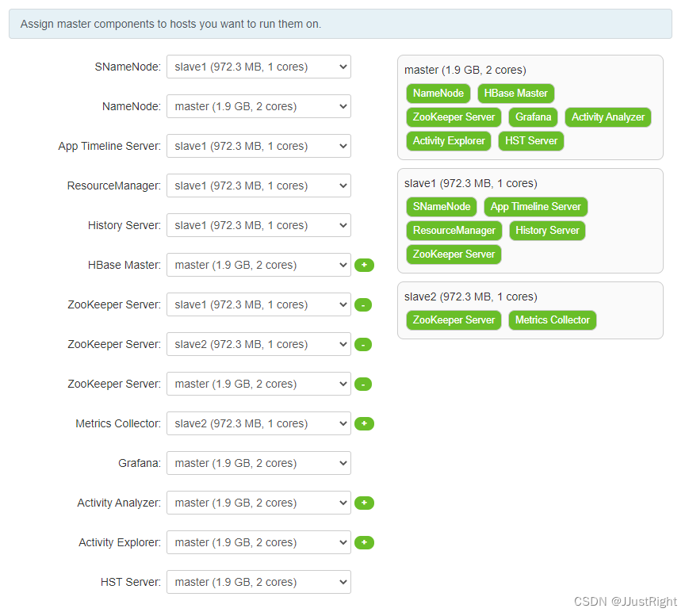Viewport: 689px width, 616px height.
Task: Click the HST Server tag on master host
Action: (x=530, y=140)
